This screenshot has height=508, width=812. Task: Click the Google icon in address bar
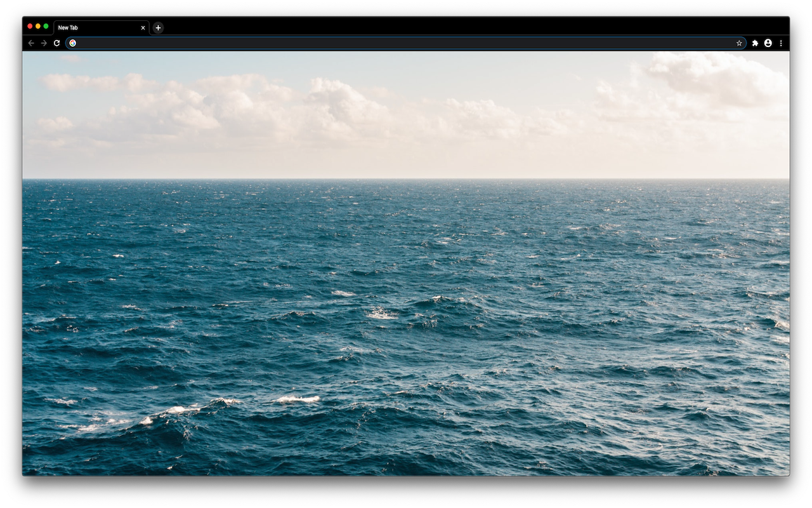coord(73,43)
